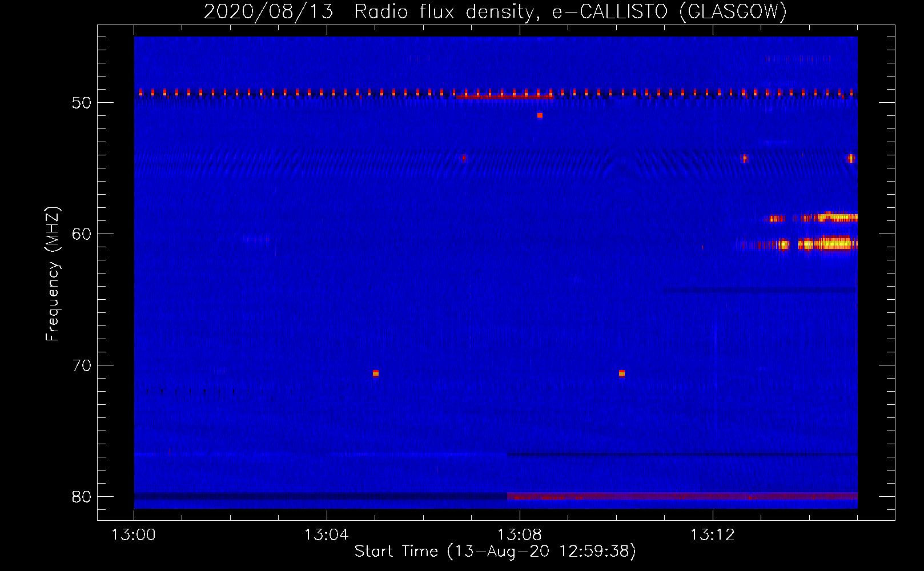Click the Frequency (MHZ) axis title
The width and height of the screenshot is (924, 571).
(x=53, y=274)
